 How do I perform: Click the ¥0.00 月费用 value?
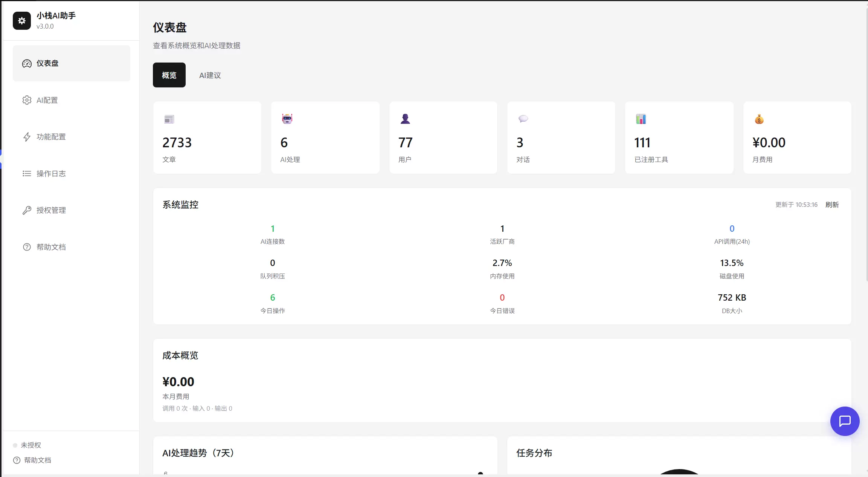pos(769,143)
